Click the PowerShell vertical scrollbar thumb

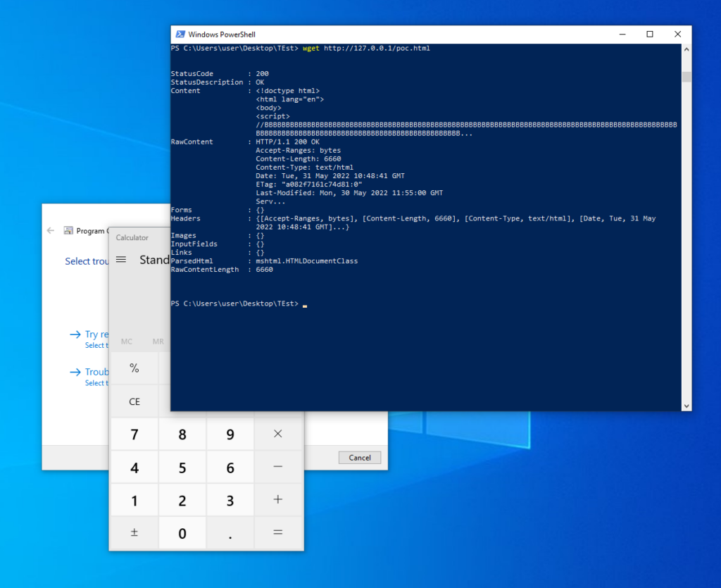point(686,77)
